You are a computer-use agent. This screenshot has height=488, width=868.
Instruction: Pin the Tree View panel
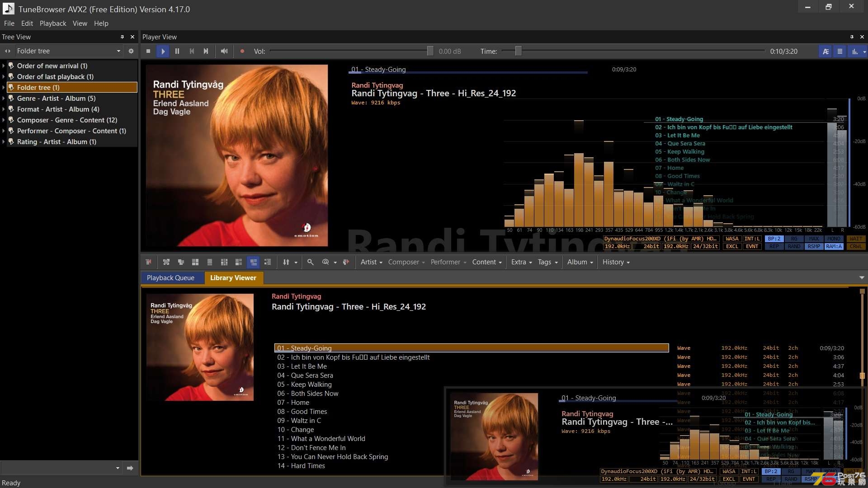click(x=122, y=37)
